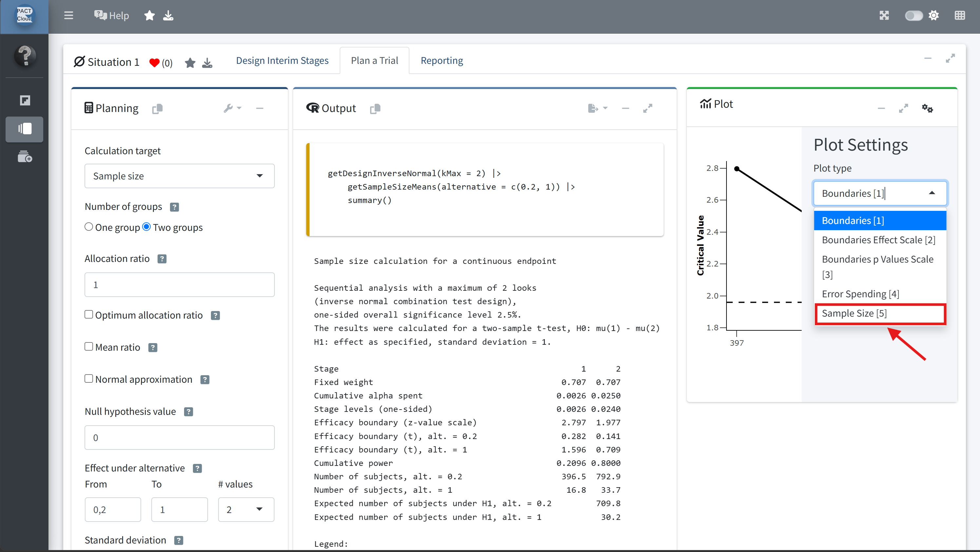Show help for Standard deviation
Screen dimensions: 980x552
pyautogui.click(x=179, y=541)
